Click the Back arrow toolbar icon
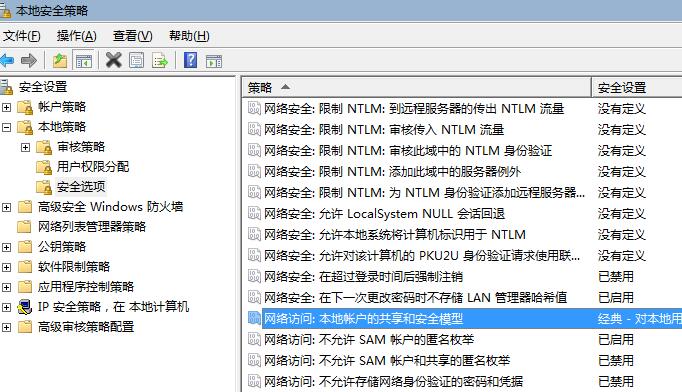This screenshot has width=682, height=392. click(x=7, y=60)
